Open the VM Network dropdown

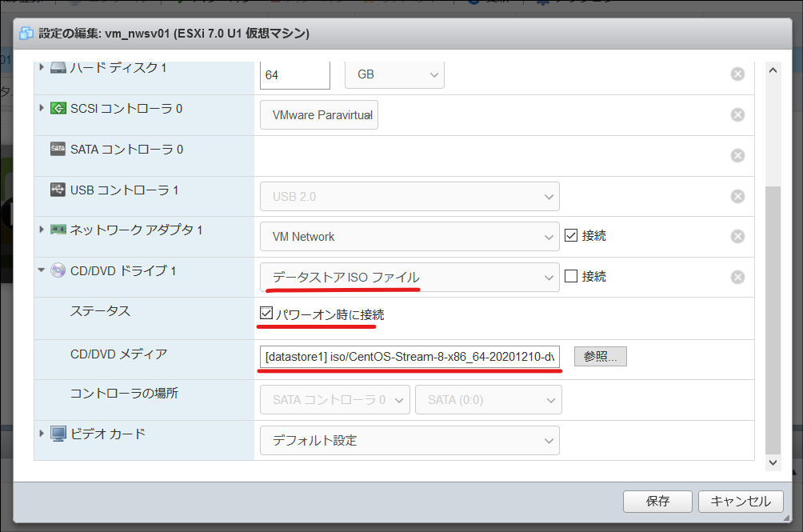[409, 237]
